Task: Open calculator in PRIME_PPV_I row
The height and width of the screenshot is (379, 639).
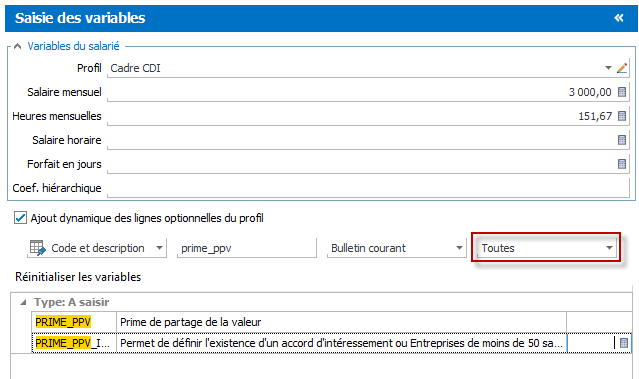Action: click(x=624, y=343)
